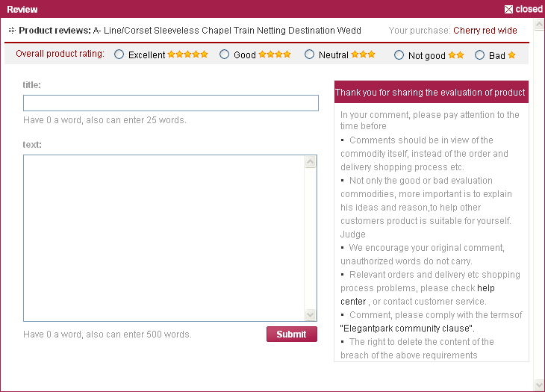The height and width of the screenshot is (392, 545).
Task: Click the single star beside Bad
Action: point(511,55)
